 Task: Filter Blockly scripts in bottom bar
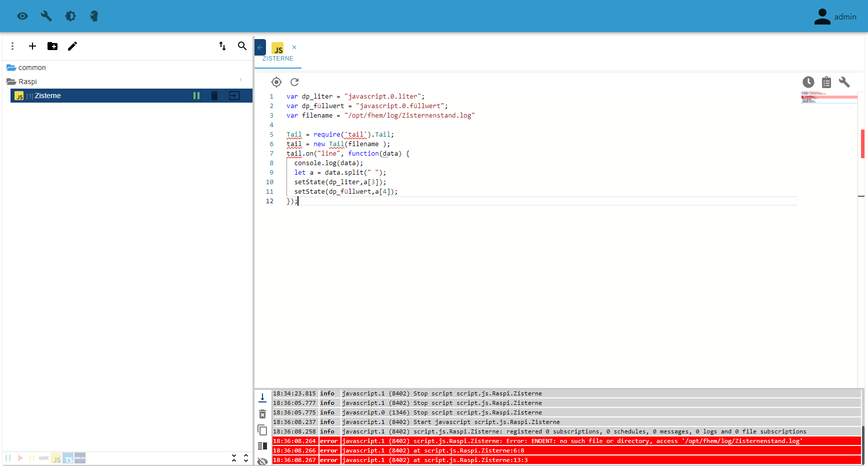click(44, 458)
